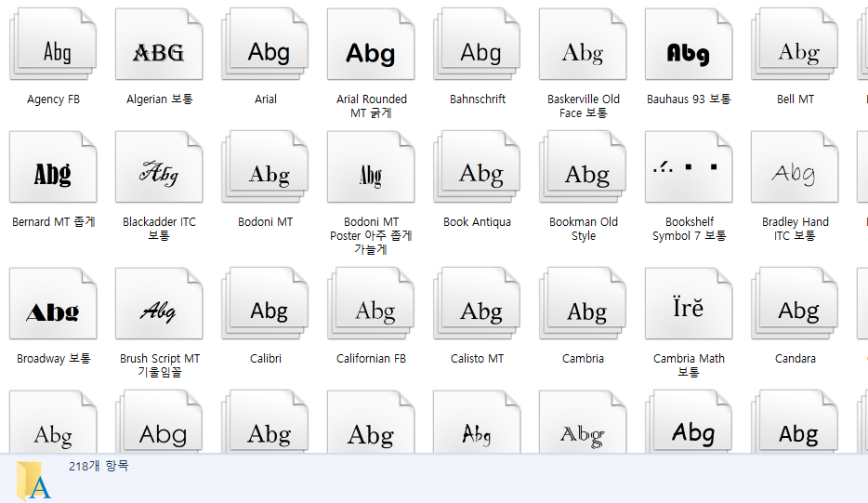Viewport: 868px width, 503px height.
Task: Select the Bookshelf Symbol 7 font icon
Action: point(689,166)
